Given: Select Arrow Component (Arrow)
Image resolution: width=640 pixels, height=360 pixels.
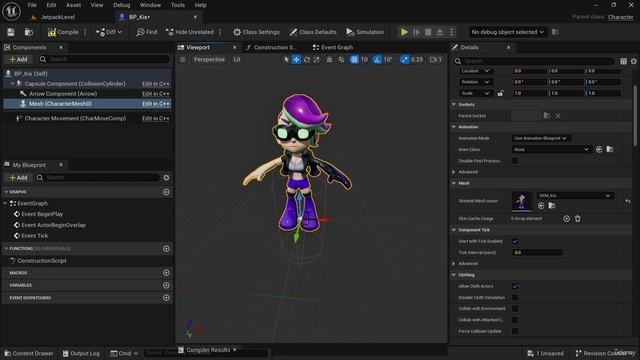Looking at the screenshot, I should pos(63,93).
